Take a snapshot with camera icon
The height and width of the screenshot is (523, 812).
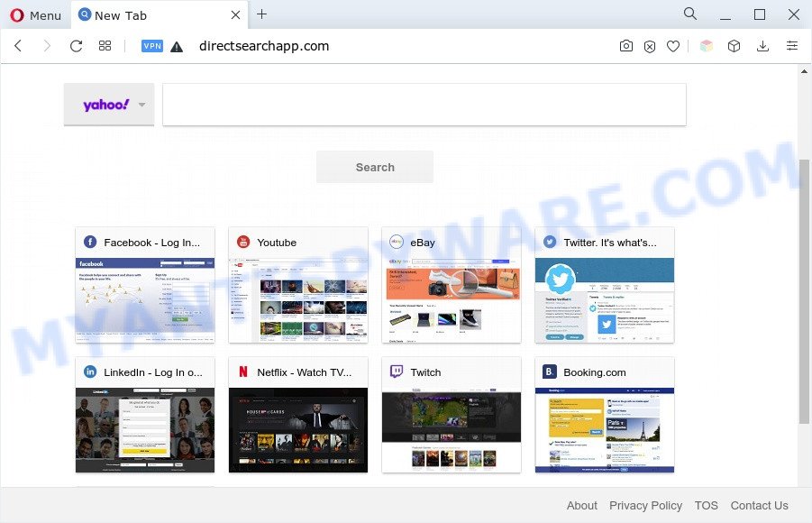tap(626, 46)
